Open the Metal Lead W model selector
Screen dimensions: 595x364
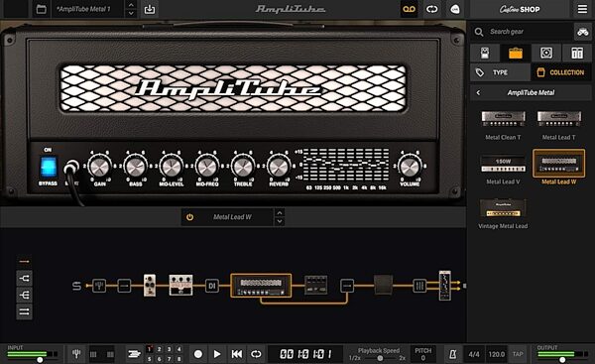pos(232,217)
